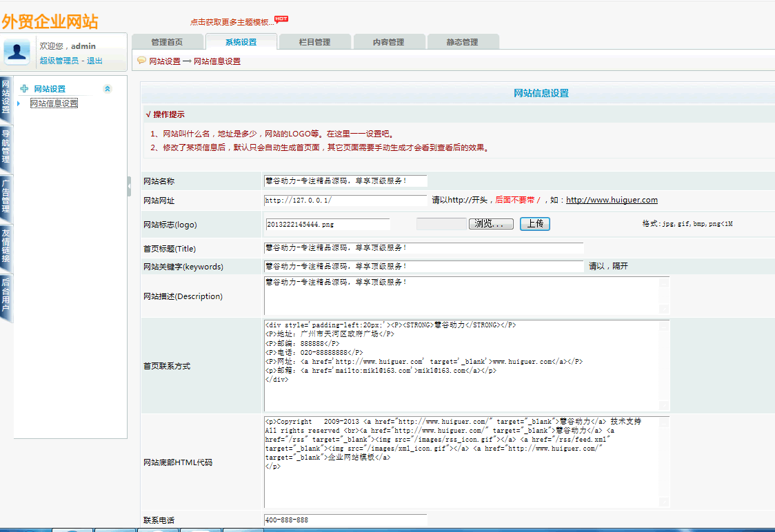Click the 点击获取更多主题模板 link
This screenshot has width=775, height=532.
[x=232, y=22]
